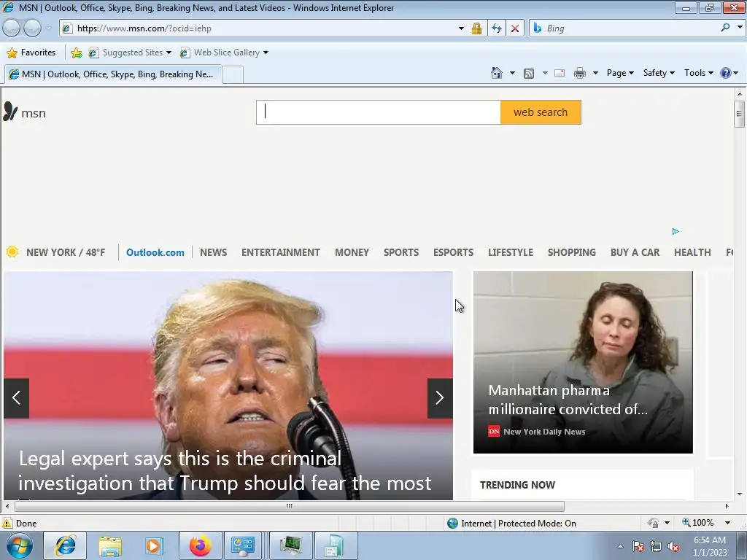Click the muted volume tray icon

[673, 546]
